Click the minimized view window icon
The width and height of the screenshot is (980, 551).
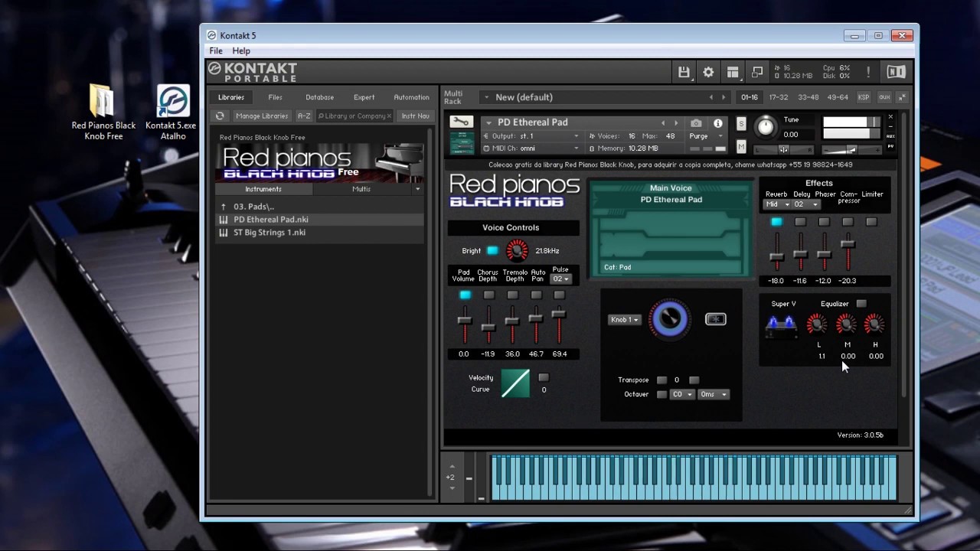[757, 72]
